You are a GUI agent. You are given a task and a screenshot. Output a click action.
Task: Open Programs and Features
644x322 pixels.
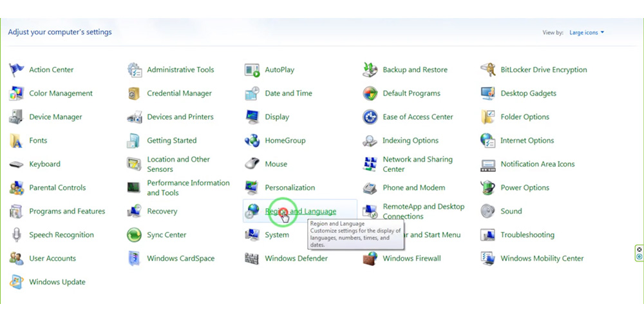[66, 211]
